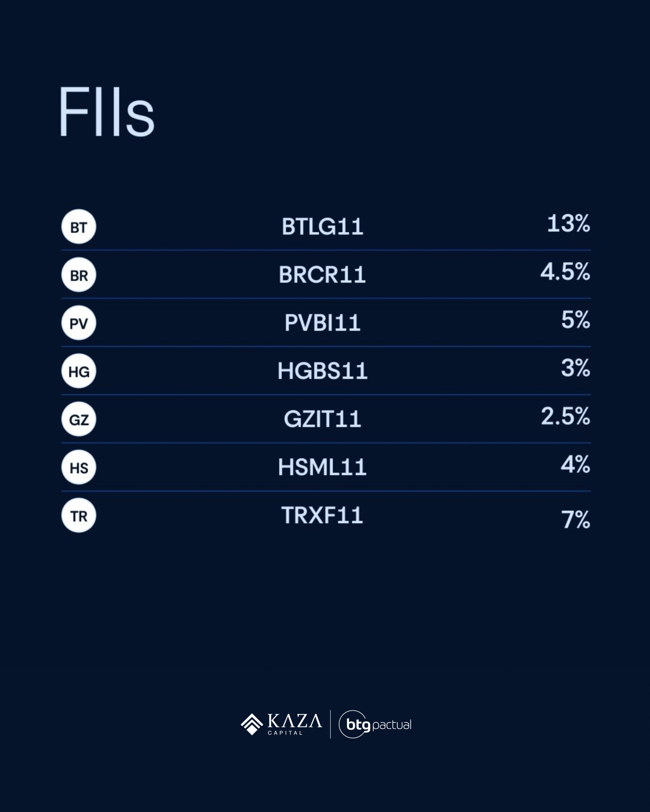The height and width of the screenshot is (812, 650).
Task: Click the GZ circle icon
Action: (x=79, y=419)
